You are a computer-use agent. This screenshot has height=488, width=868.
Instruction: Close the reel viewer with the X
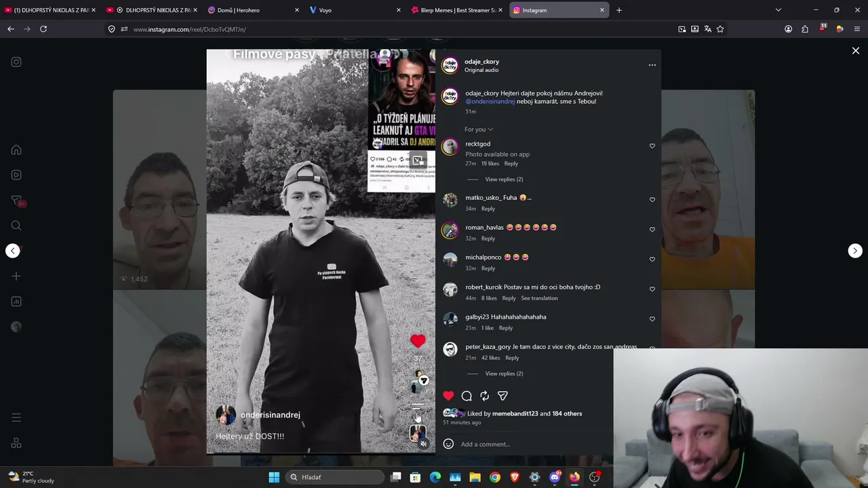point(856,51)
